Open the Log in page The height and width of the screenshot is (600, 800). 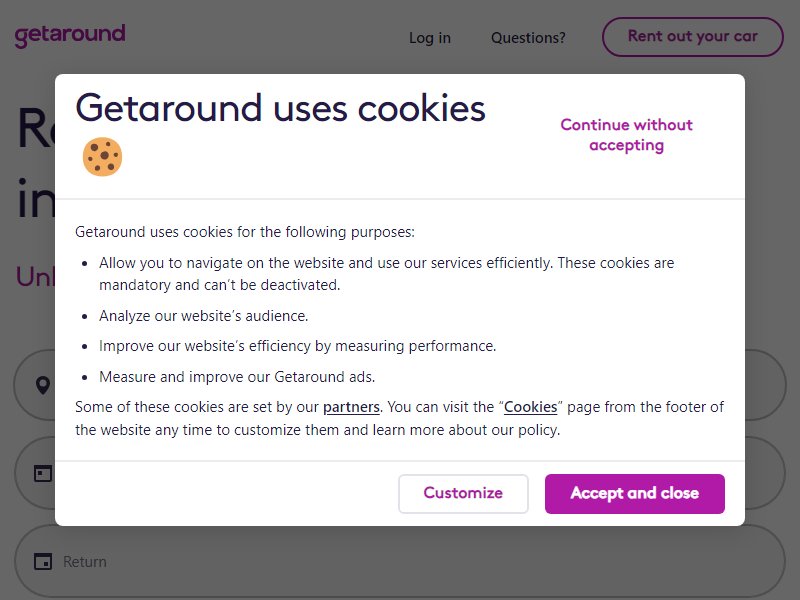(430, 38)
